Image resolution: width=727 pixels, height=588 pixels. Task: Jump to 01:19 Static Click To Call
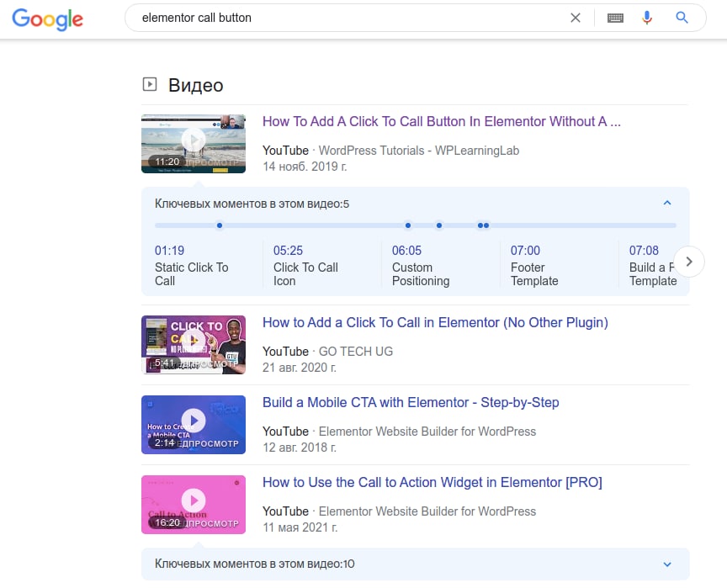(192, 266)
